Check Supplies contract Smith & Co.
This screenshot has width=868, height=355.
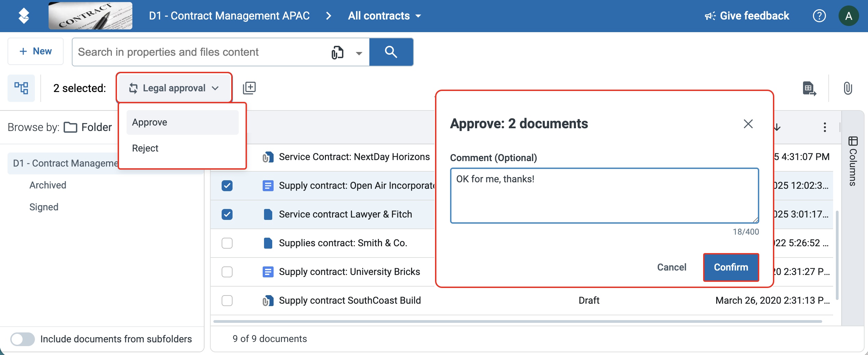click(x=227, y=243)
